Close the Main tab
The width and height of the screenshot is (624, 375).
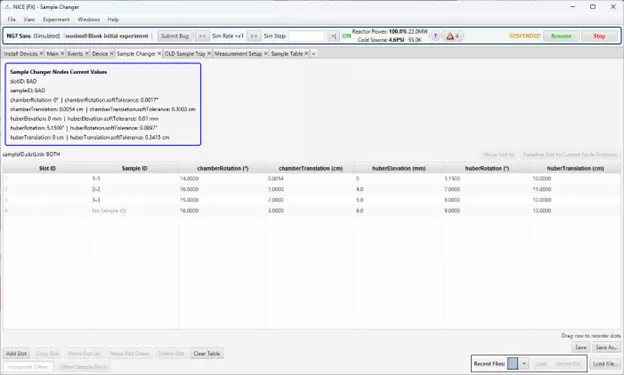point(62,53)
